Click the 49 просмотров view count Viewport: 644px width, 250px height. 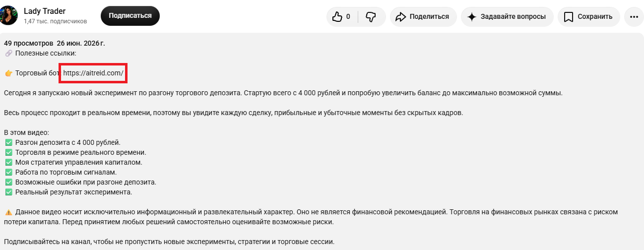[28, 43]
